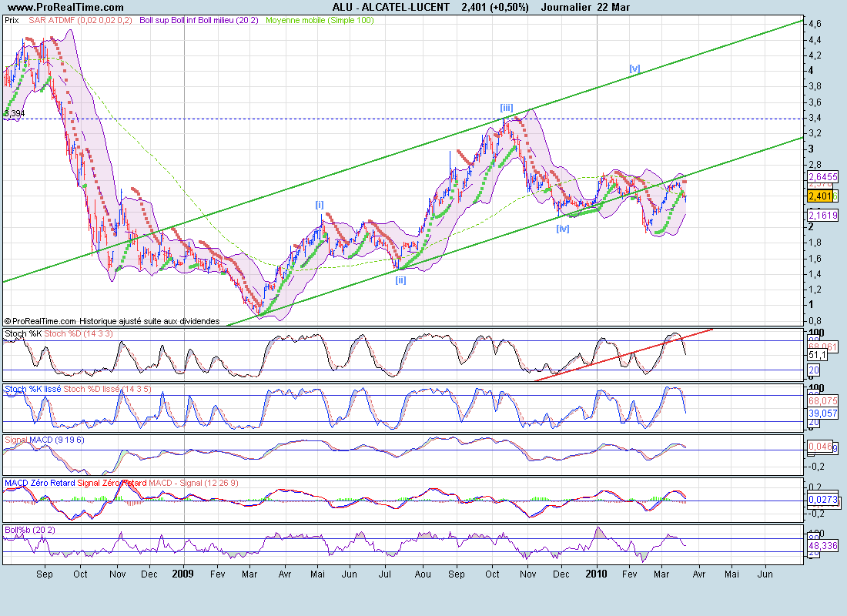The width and height of the screenshot is (847, 616).
Task: Click the 3,8 price axis label
Action: point(815,86)
